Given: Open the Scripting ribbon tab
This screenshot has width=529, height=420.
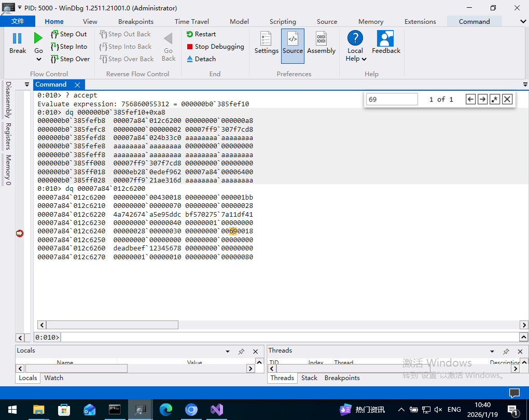Looking at the screenshot, I should [x=283, y=22].
